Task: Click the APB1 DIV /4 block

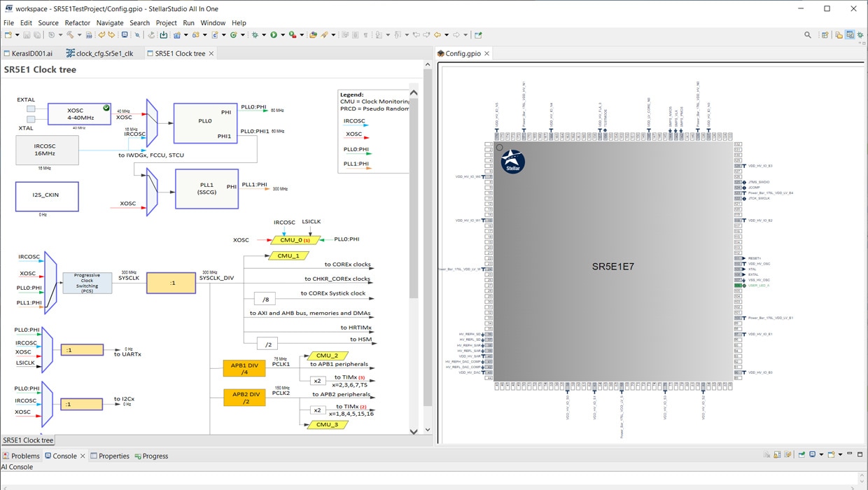Action: point(244,368)
